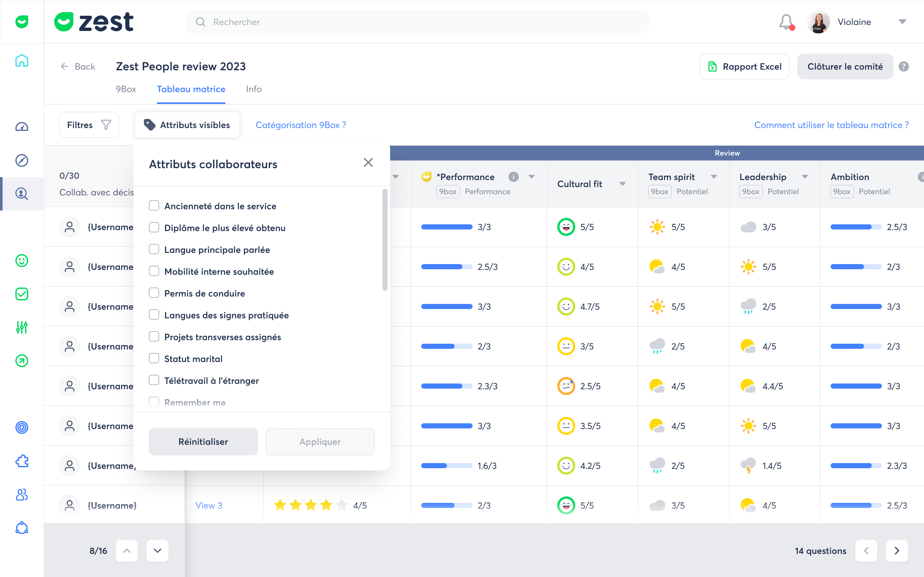Open the compass sidebar icon

pos(22,160)
